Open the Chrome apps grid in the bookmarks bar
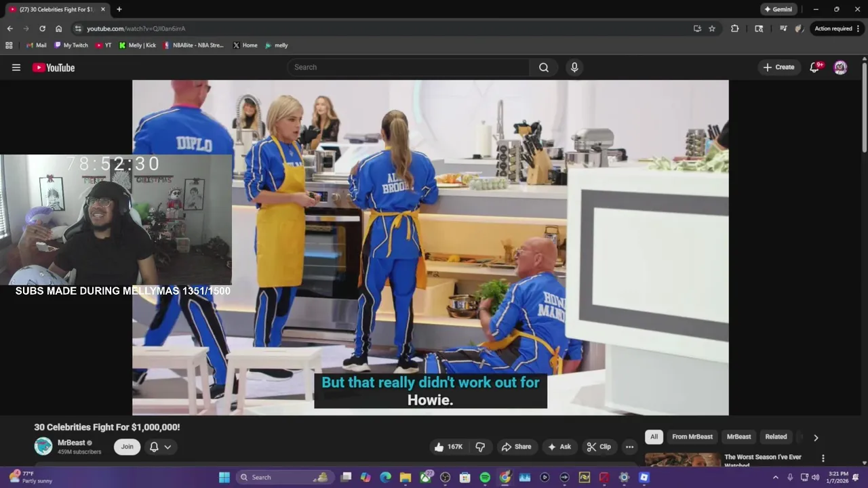 point(9,45)
